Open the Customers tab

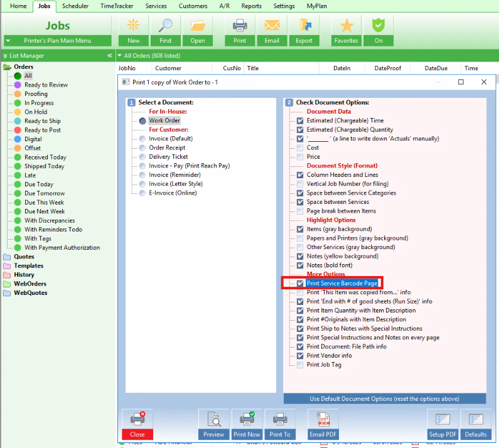193,6
